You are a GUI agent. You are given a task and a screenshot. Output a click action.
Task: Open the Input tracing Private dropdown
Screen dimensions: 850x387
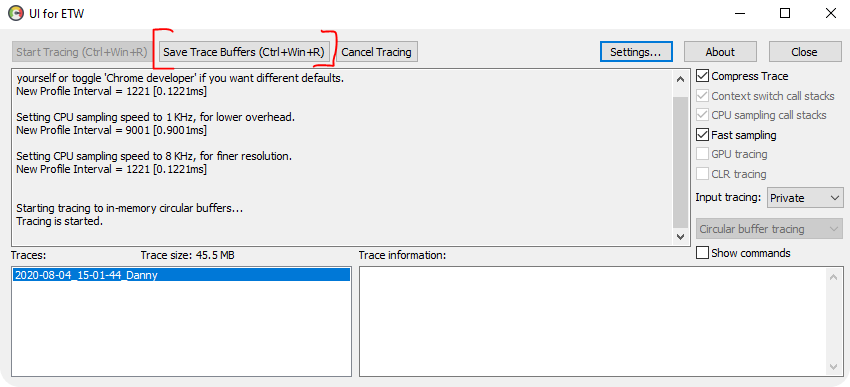tap(805, 198)
